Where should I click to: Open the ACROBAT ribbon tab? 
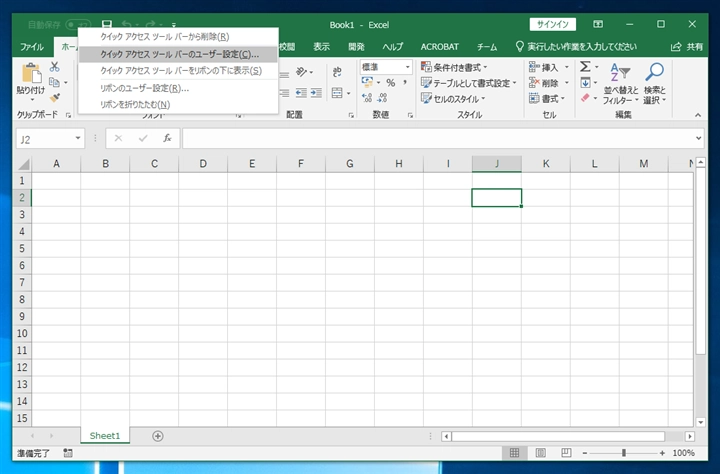[x=441, y=46]
